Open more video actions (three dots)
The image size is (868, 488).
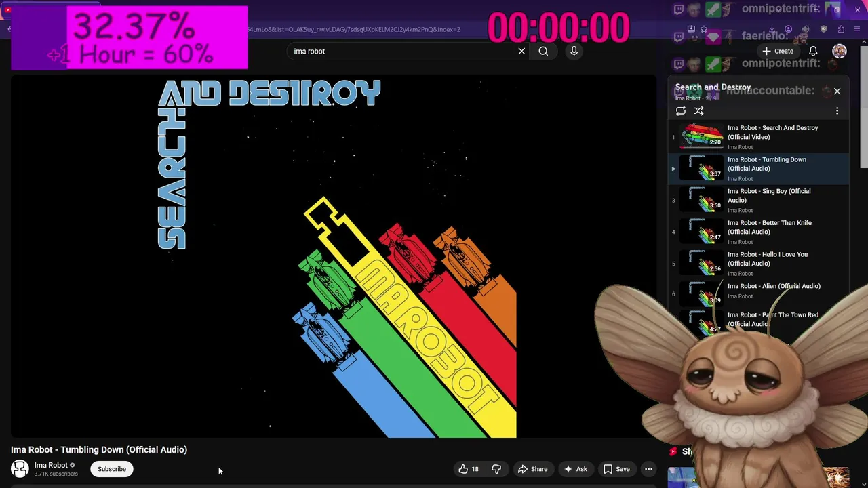[x=648, y=469]
